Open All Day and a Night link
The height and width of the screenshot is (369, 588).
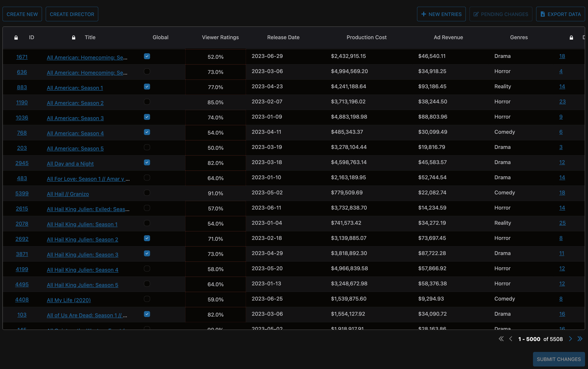pyautogui.click(x=70, y=164)
